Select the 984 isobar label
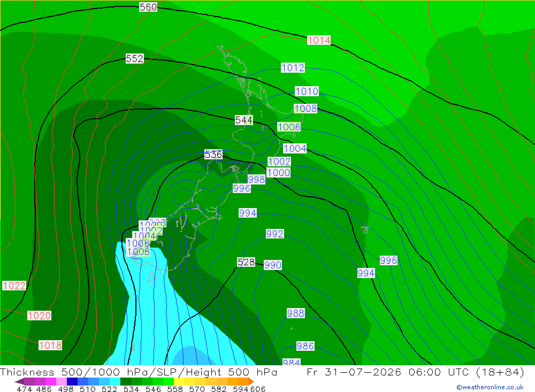Viewport: 535px width, 392px height. (292, 362)
